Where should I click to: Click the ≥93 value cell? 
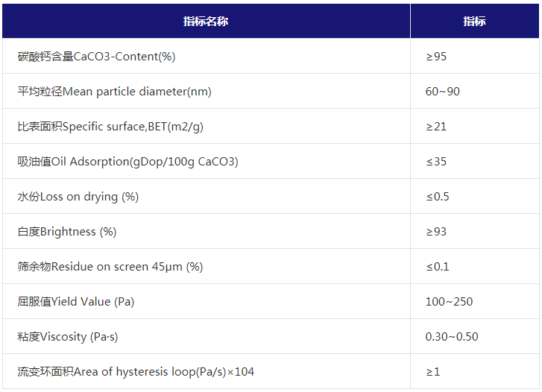coord(436,232)
